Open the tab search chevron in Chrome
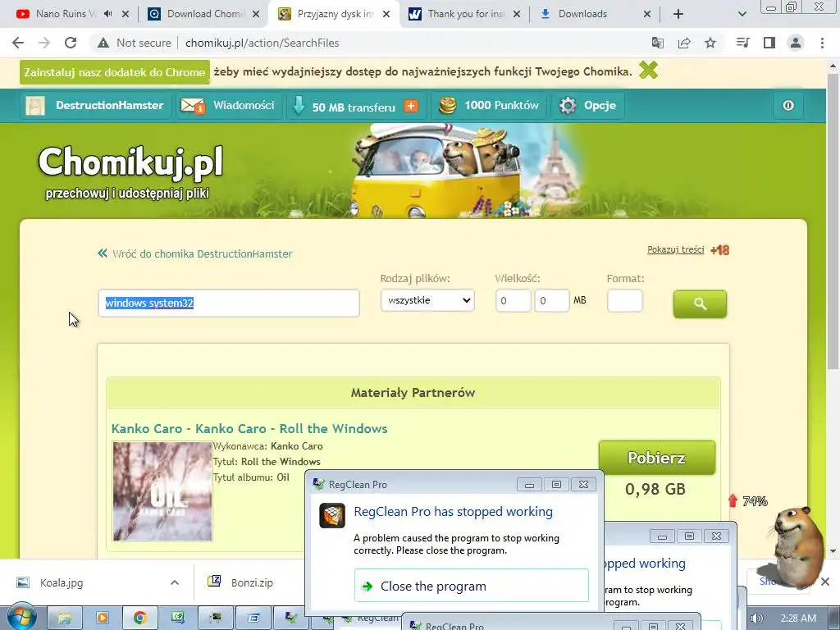The image size is (840, 630). [x=742, y=14]
